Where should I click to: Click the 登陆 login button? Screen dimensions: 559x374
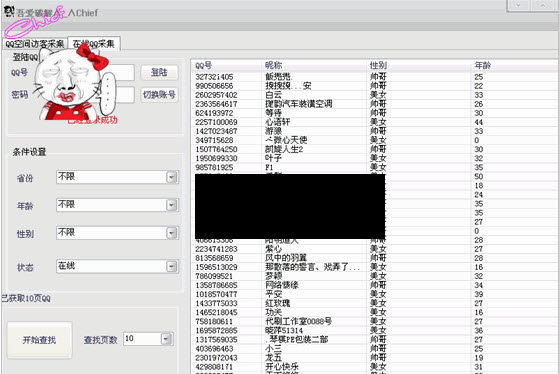(x=159, y=72)
